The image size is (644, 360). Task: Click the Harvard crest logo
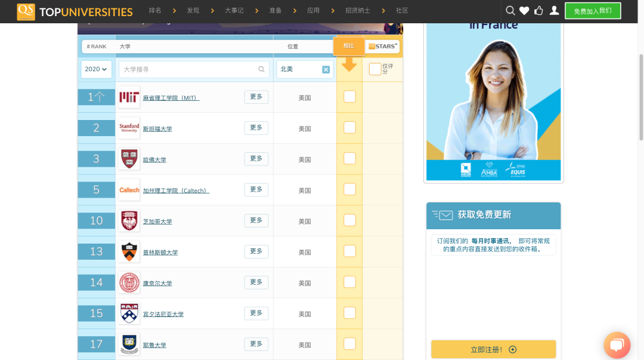(x=129, y=159)
